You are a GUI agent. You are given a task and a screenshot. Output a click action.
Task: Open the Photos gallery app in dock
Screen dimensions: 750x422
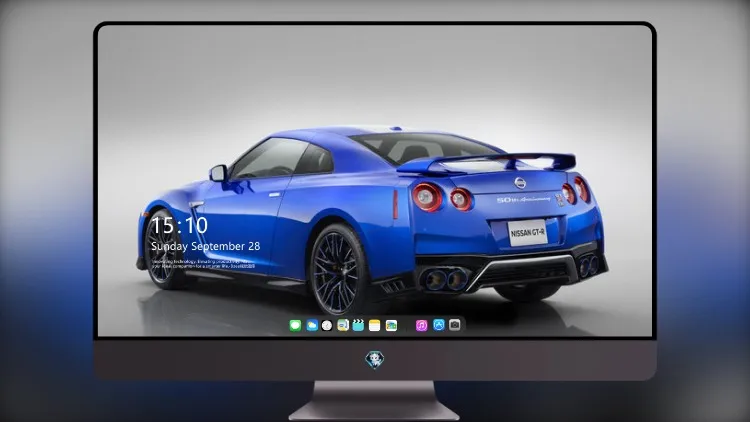(391, 326)
